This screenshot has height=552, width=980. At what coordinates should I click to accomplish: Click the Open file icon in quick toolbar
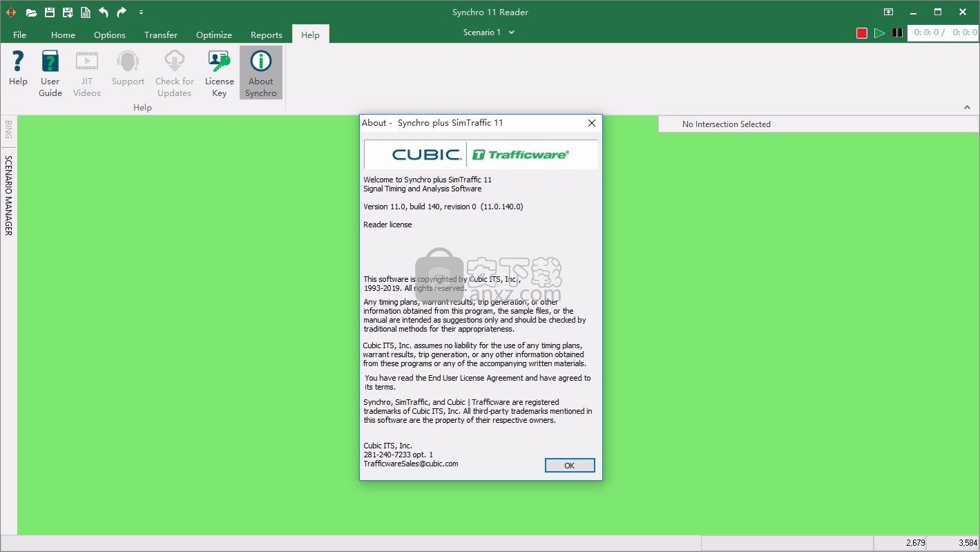point(31,12)
